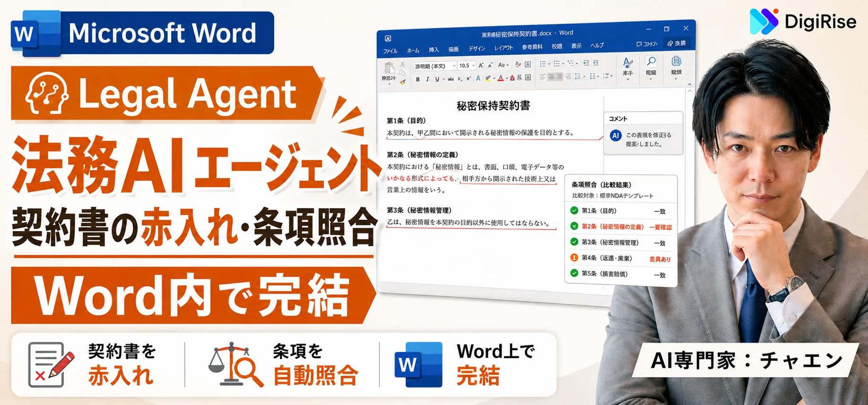Click the multilevel list icon
Image resolution: width=868 pixels, height=405 pixels.
[571, 63]
